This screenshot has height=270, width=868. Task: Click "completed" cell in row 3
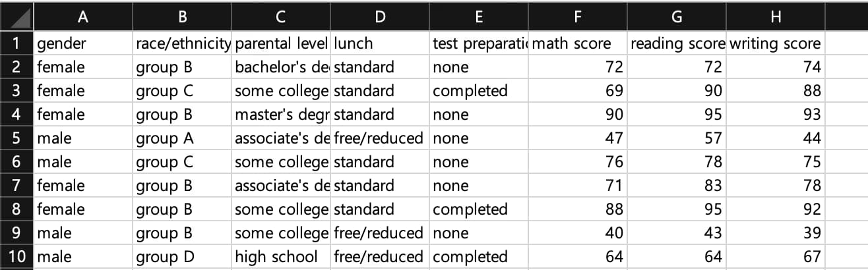click(479, 91)
